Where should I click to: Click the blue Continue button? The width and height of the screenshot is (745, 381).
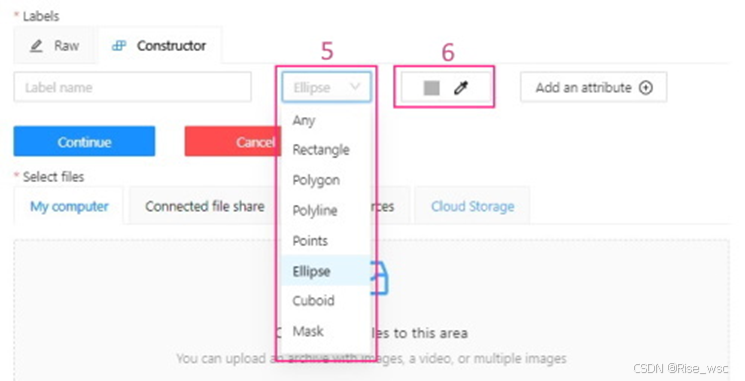pyautogui.click(x=84, y=142)
